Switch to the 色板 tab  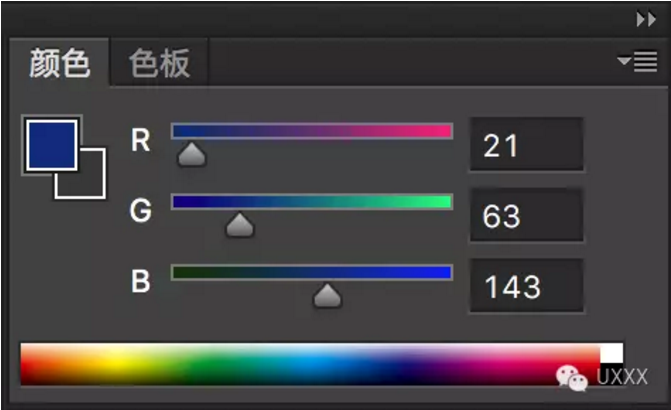click(159, 63)
